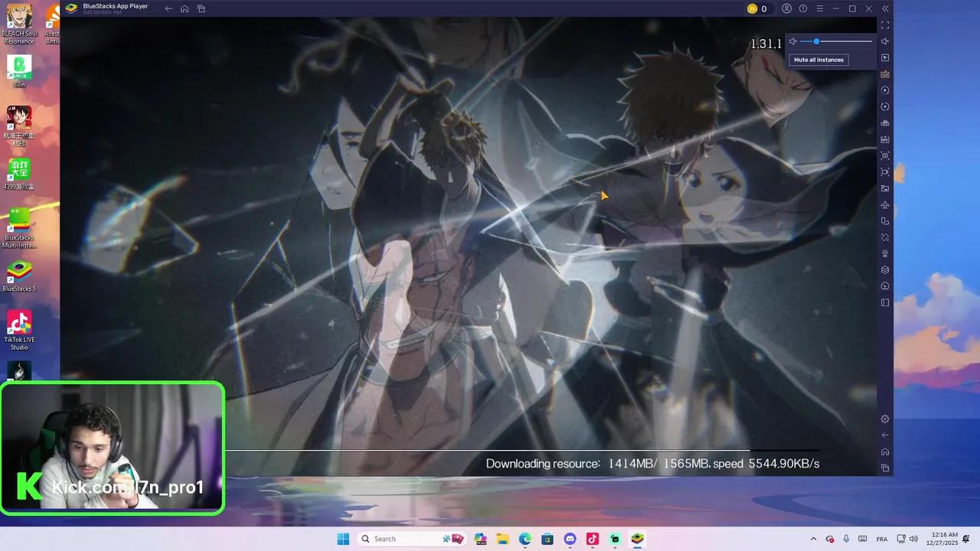Expand hidden system tray icons chevron
This screenshot has width=980, height=551.
[x=813, y=539]
